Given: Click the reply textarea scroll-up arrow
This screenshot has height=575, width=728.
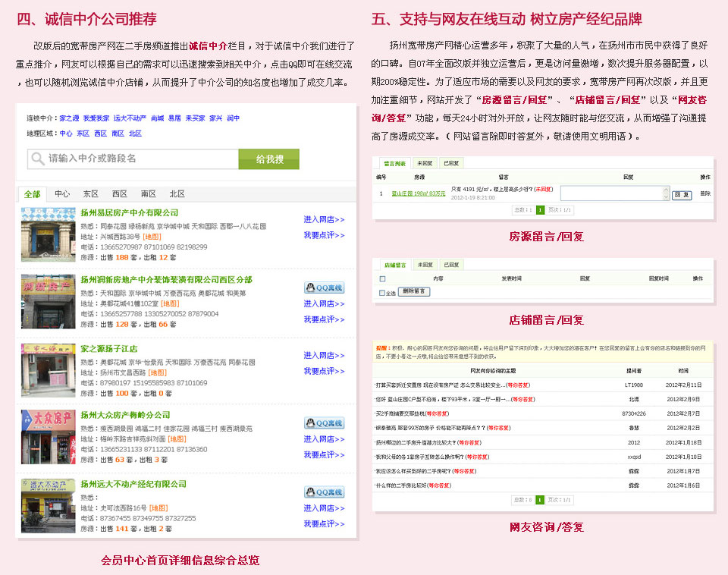Looking at the screenshot, I should tap(667, 190).
